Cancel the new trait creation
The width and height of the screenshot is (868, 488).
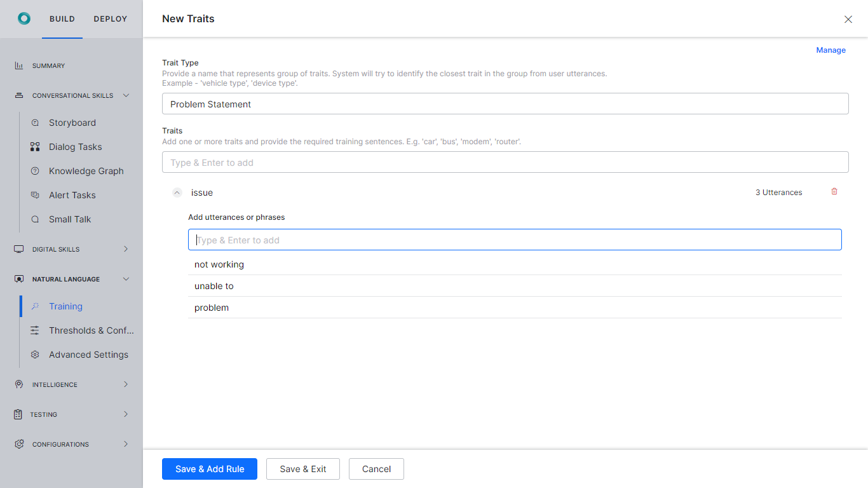376,469
